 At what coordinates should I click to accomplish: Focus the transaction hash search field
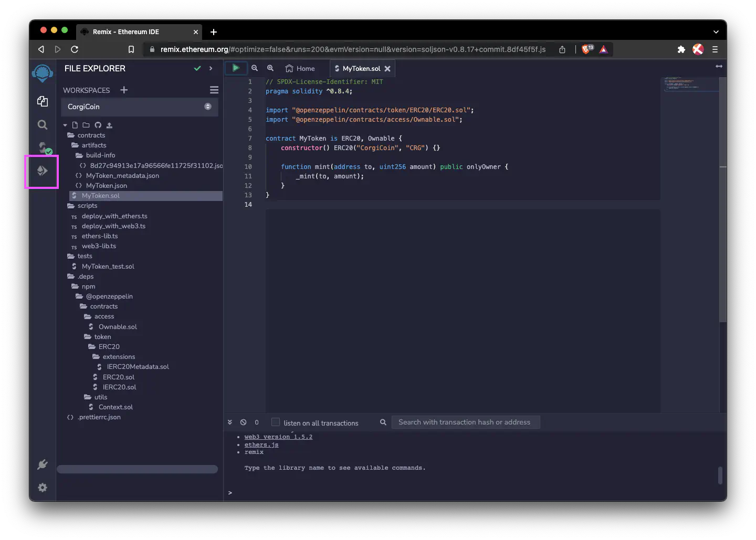(466, 422)
